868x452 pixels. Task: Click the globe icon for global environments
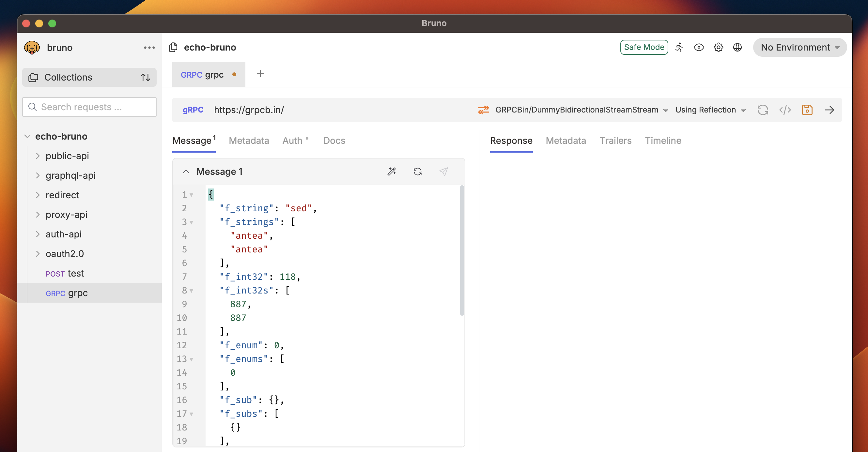pyautogui.click(x=737, y=47)
